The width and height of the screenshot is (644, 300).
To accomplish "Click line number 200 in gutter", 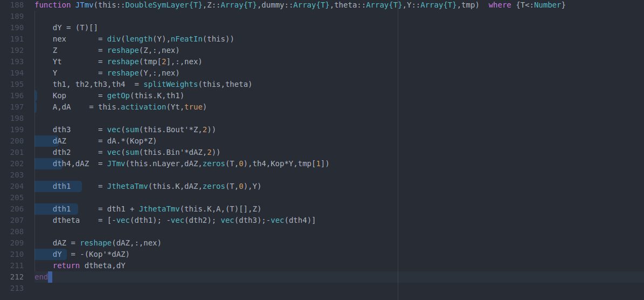I will 17,141.
